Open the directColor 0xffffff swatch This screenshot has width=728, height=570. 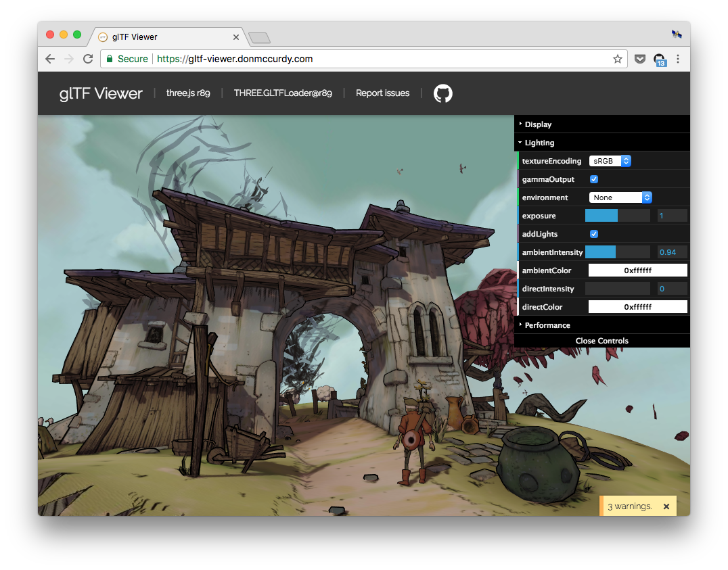637,307
